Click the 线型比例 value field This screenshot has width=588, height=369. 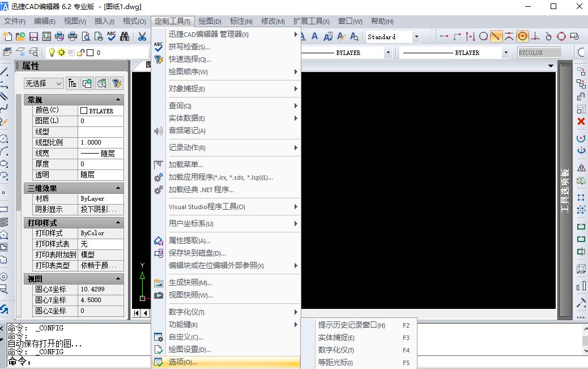click(101, 142)
